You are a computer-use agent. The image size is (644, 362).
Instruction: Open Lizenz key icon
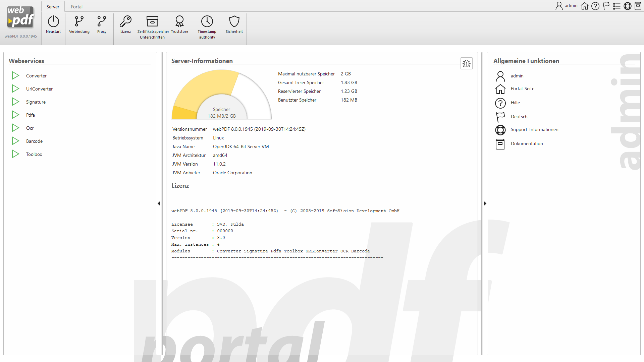(125, 22)
